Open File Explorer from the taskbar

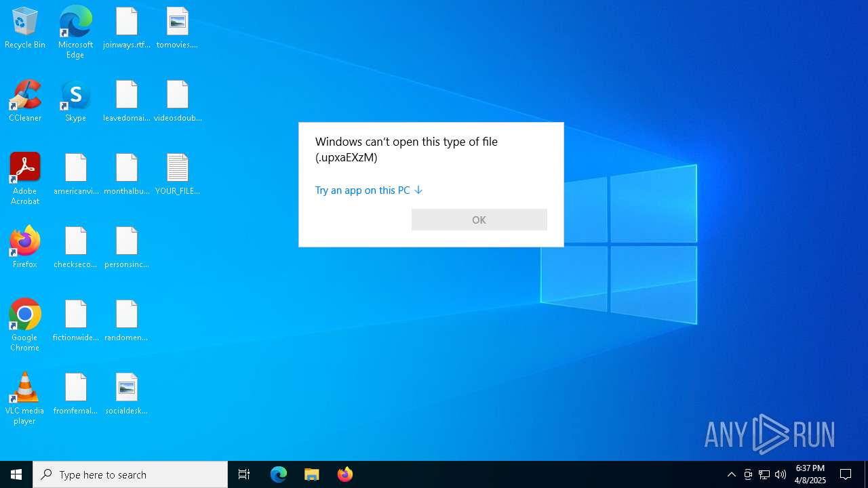point(312,474)
